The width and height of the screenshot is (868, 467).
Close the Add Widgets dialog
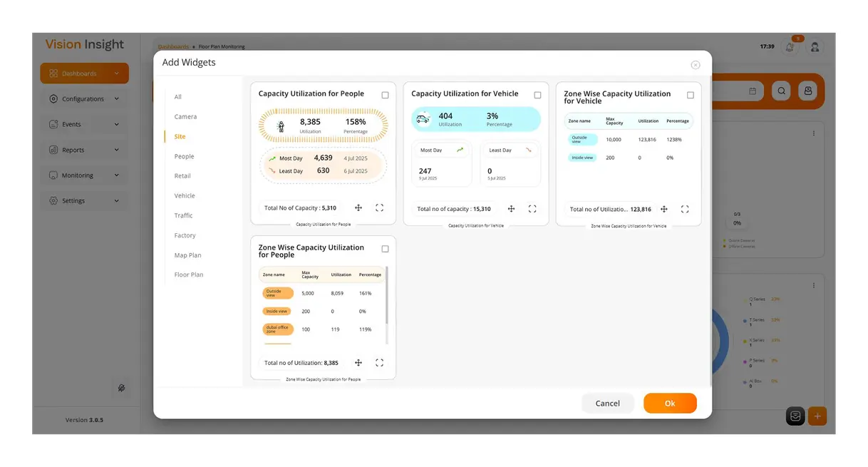point(696,65)
